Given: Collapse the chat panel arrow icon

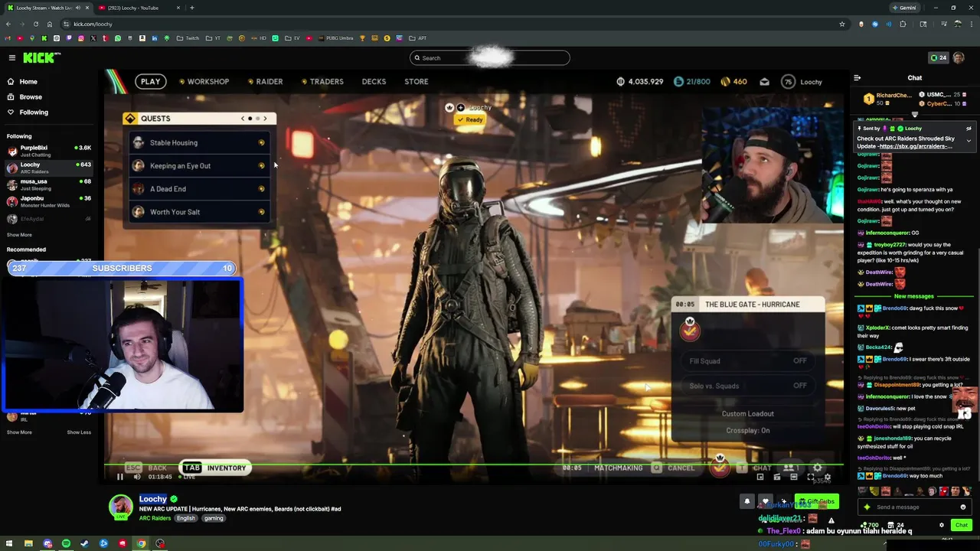Looking at the screenshot, I should click(x=857, y=77).
